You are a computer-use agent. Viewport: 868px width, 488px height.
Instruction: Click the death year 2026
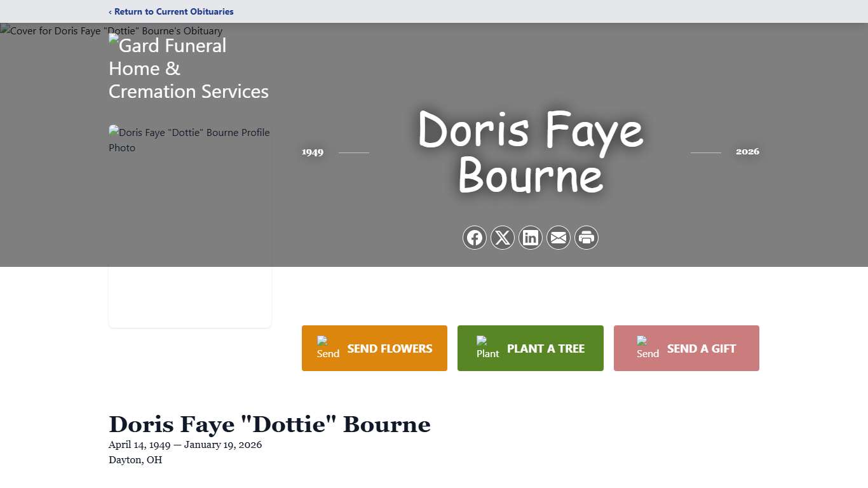pos(747,151)
